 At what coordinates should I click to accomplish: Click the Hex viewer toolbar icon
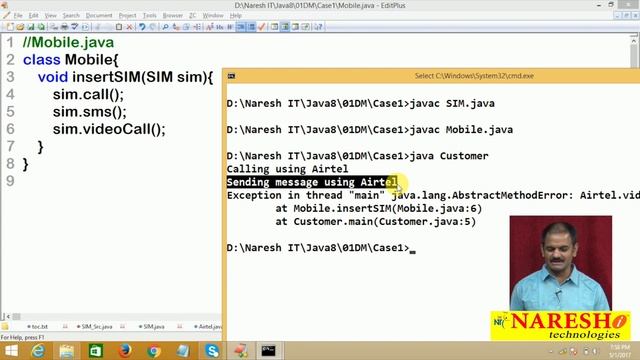point(220,27)
